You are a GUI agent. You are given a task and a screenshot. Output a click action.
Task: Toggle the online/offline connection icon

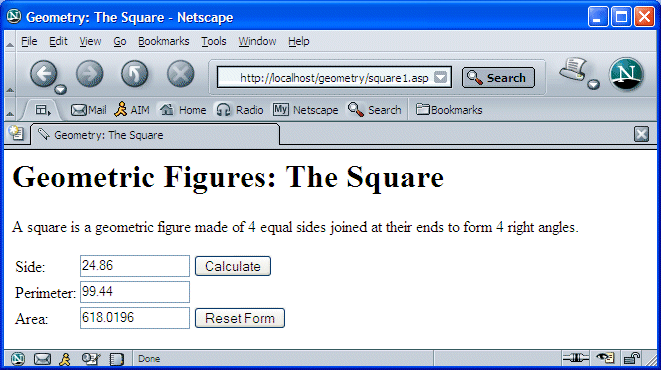coord(575,359)
